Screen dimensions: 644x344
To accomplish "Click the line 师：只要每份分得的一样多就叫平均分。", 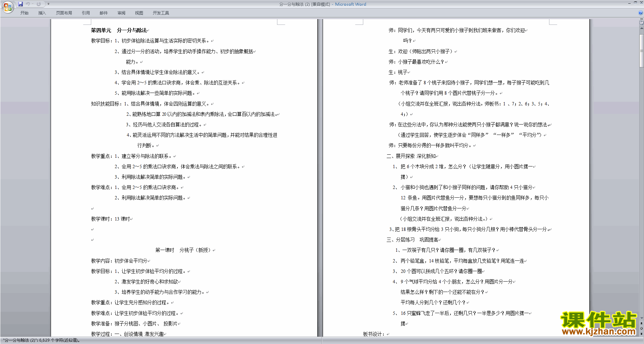I will pos(430,145).
